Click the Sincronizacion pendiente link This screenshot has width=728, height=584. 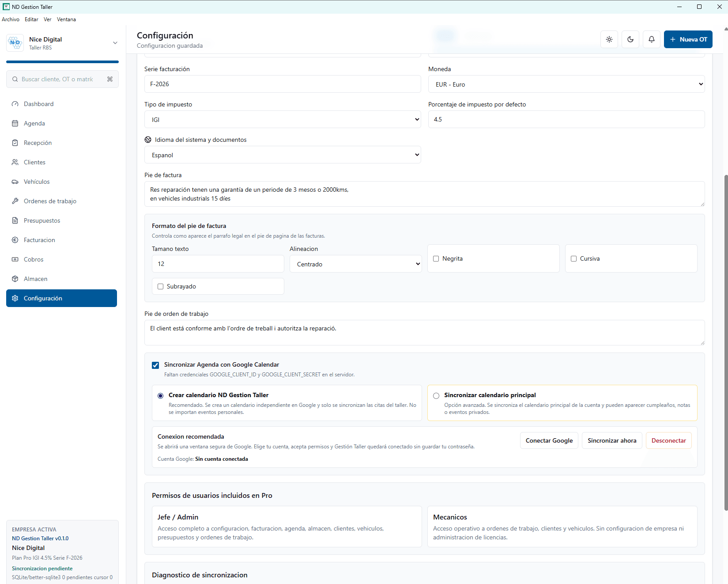coord(42,569)
